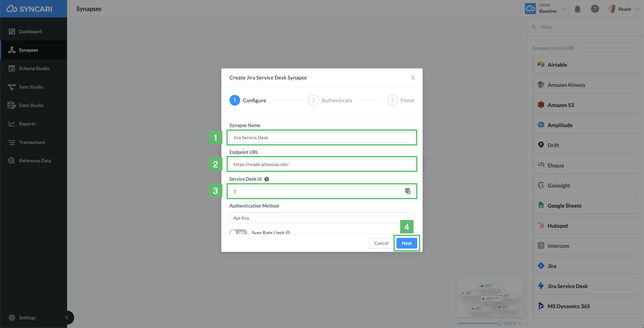Click the canvas minimap thumbnail
Viewport: 644px width, 328px height.
pyautogui.click(x=490, y=297)
